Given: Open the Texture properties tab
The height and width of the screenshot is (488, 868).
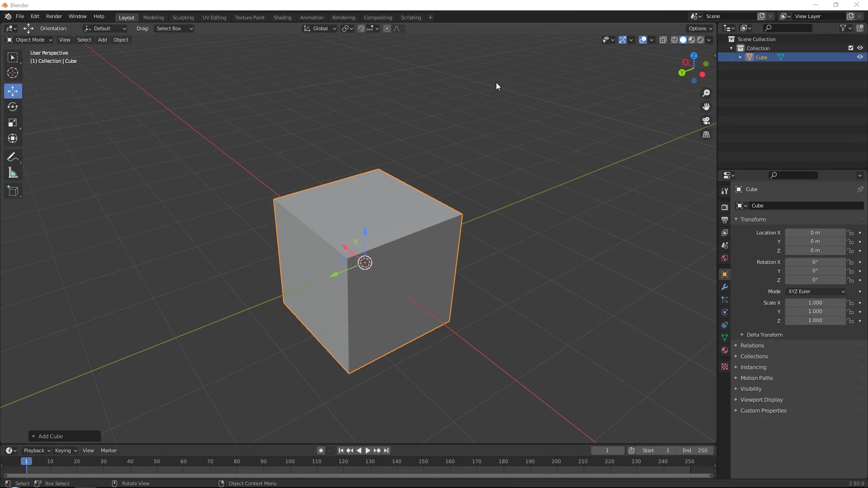Looking at the screenshot, I should (x=725, y=366).
